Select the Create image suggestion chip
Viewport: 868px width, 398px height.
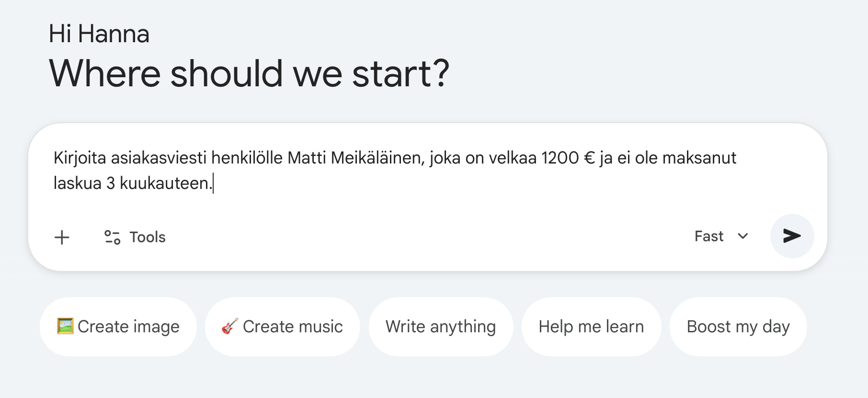(x=118, y=326)
